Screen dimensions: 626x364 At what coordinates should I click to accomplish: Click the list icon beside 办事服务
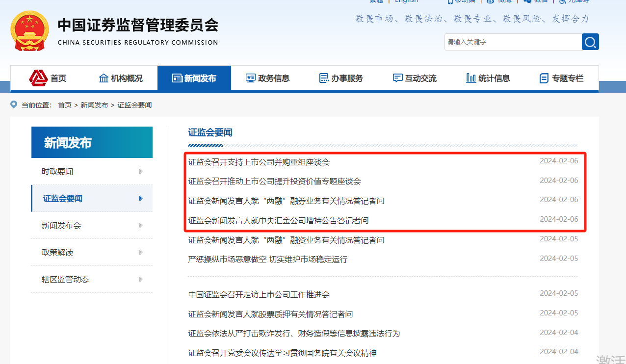point(324,78)
